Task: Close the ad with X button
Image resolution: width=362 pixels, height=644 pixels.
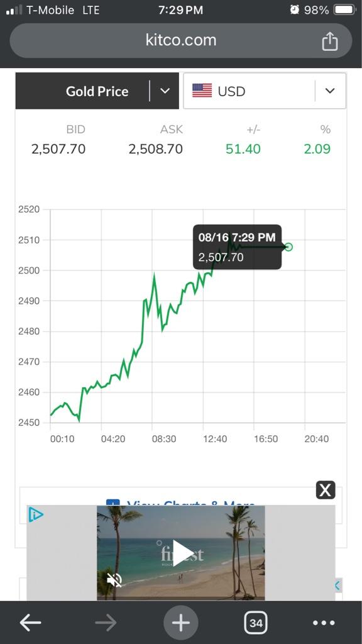Action: pyautogui.click(x=326, y=490)
